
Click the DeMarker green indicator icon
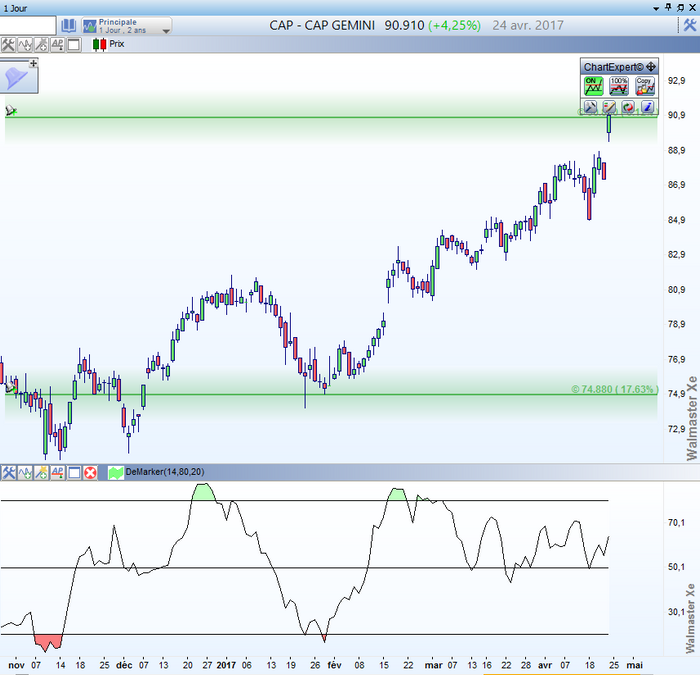click(116, 473)
